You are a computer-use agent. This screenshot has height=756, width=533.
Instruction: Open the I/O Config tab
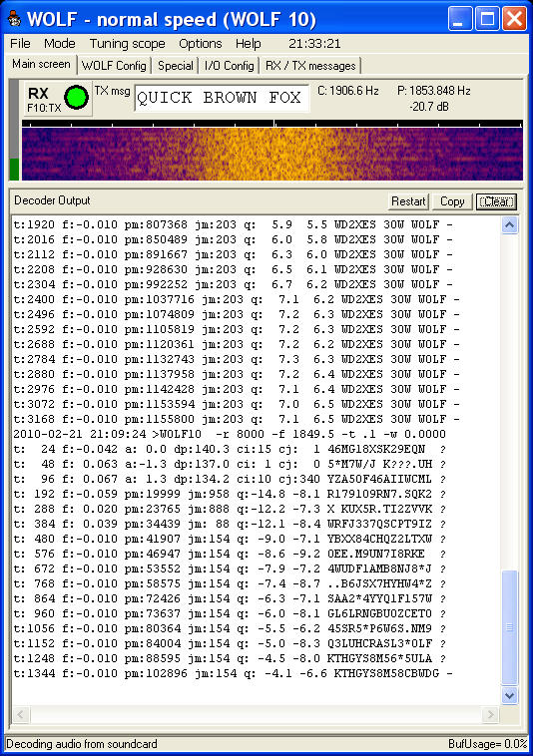click(x=230, y=66)
